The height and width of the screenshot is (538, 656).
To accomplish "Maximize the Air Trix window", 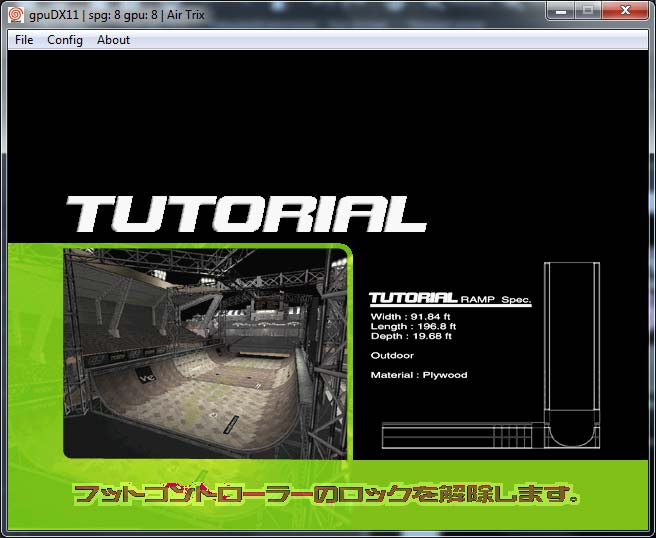I will [x=588, y=10].
